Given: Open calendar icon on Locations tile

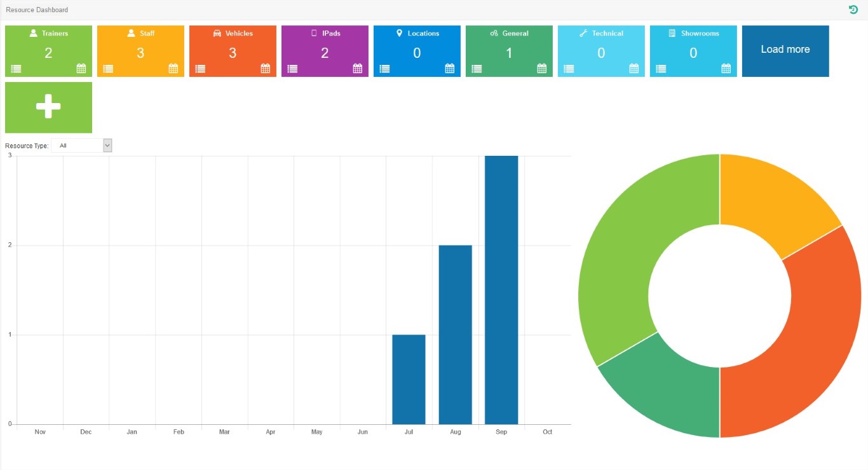Looking at the screenshot, I should [x=450, y=69].
